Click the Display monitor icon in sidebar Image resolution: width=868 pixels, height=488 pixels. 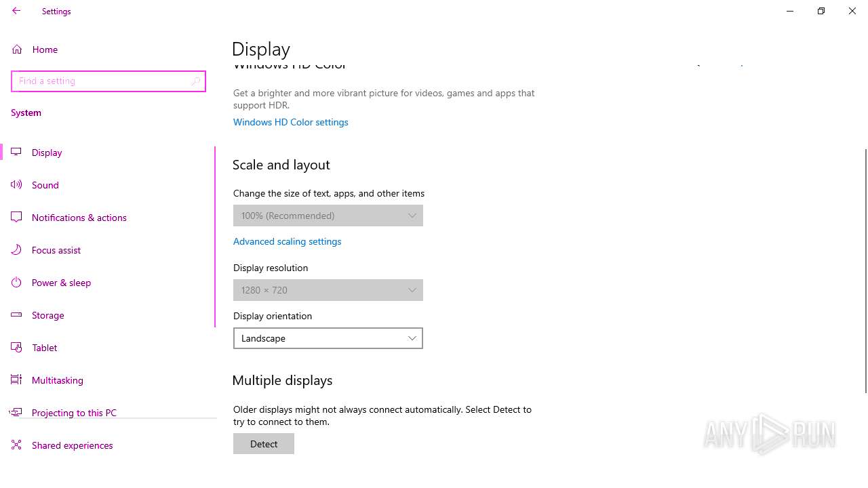[16, 152]
